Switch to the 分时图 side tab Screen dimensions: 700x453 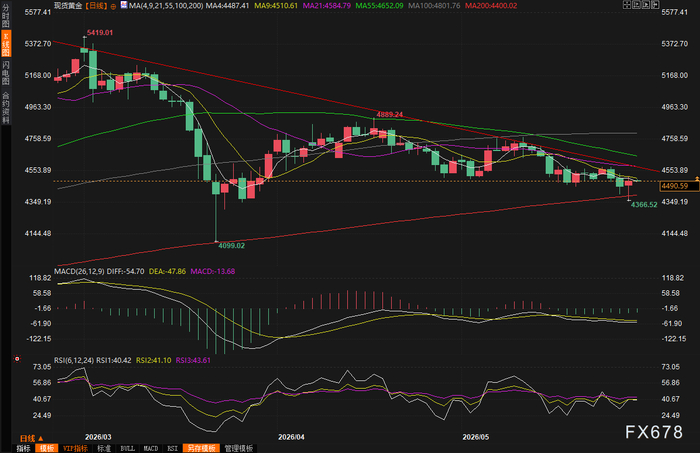click(x=6, y=16)
